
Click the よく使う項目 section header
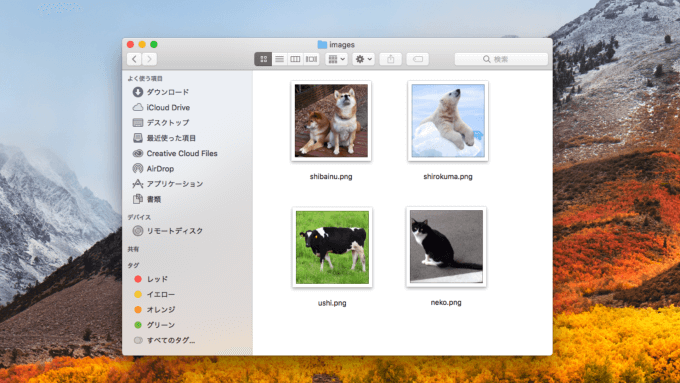(145, 79)
